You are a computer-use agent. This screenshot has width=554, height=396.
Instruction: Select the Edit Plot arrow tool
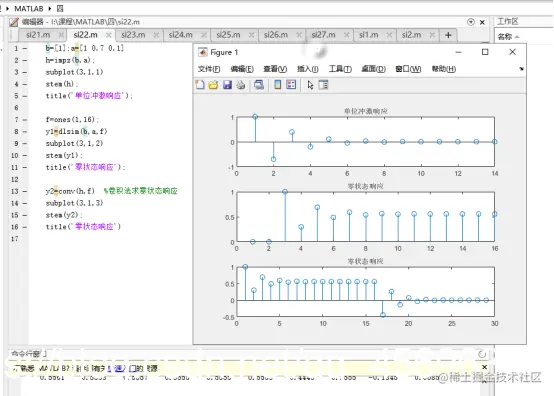(x=310, y=85)
